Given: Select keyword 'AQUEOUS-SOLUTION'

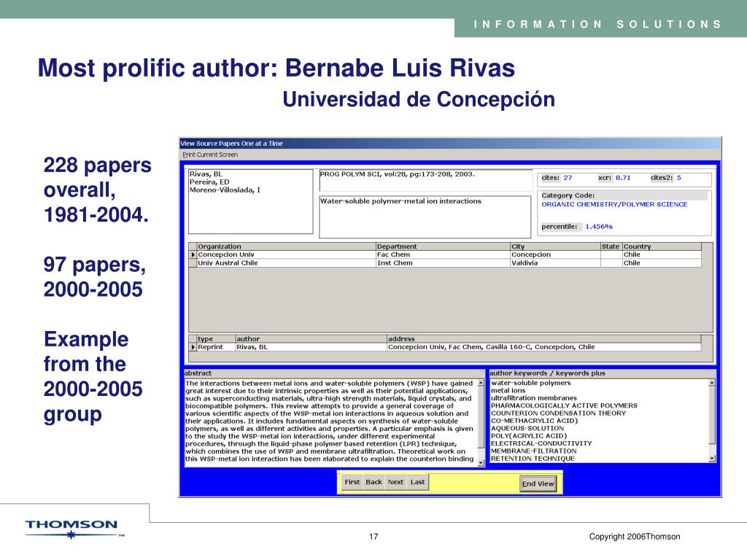Looking at the screenshot, I should pos(527,428).
